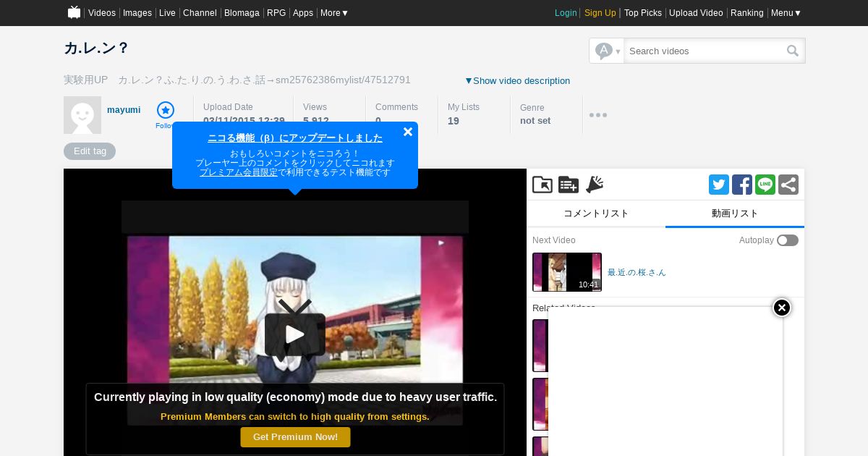The image size is (868, 456).
Task: Open the Images menu item
Action: (137, 13)
